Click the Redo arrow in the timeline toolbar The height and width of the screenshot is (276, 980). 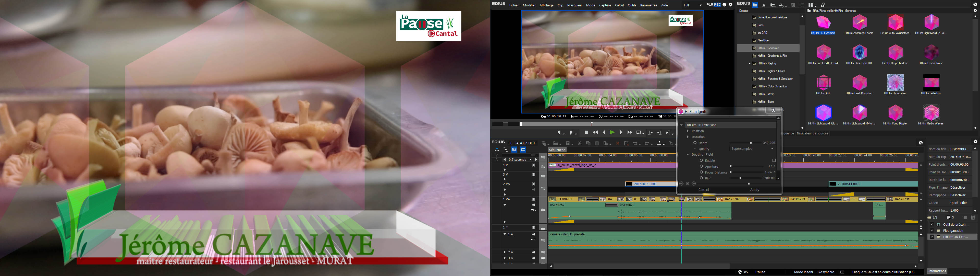coord(647,143)
